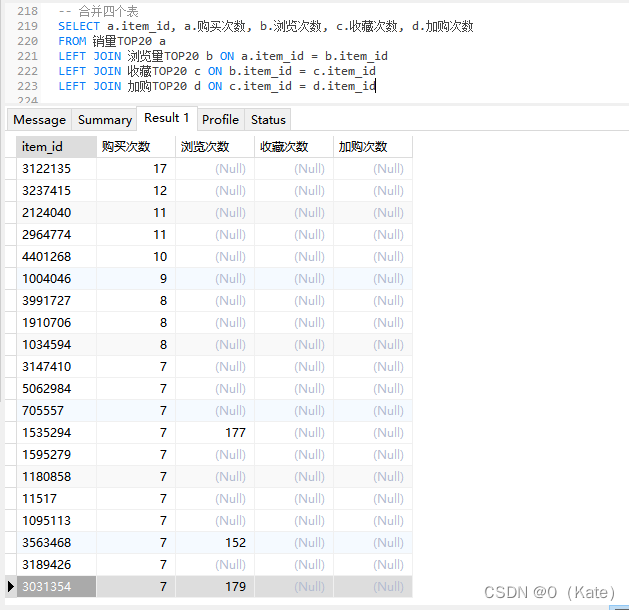
Task: Click the item_id column header
Action: [56, 147]
